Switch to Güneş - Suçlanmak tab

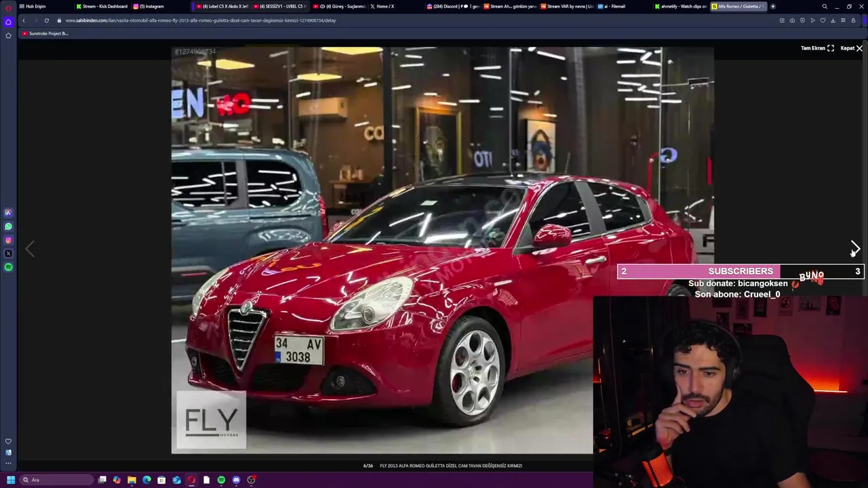(339, 6)
